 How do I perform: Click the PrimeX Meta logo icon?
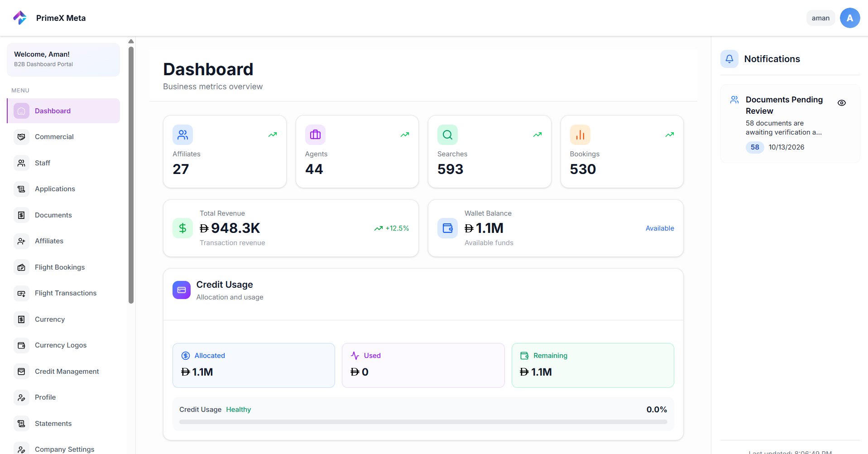(20, 18)
